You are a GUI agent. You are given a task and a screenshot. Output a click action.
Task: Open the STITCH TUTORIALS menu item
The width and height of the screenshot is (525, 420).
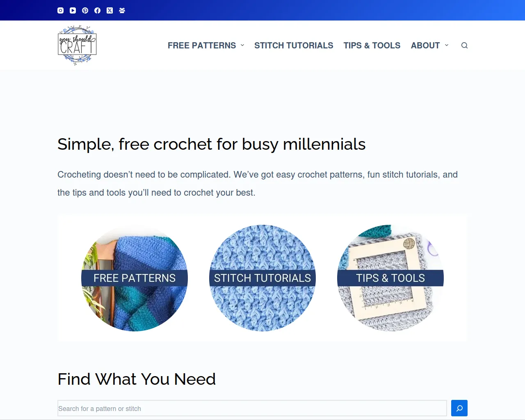294,46
